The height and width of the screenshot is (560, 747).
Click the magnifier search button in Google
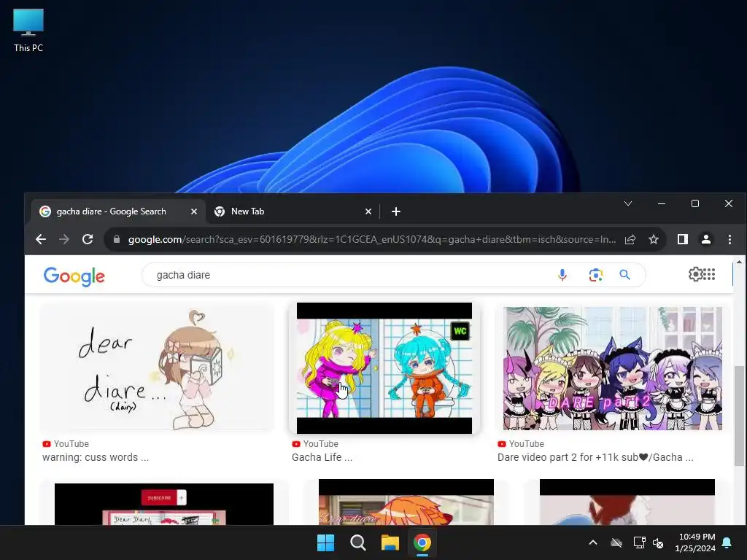click(x=624, y=275)
